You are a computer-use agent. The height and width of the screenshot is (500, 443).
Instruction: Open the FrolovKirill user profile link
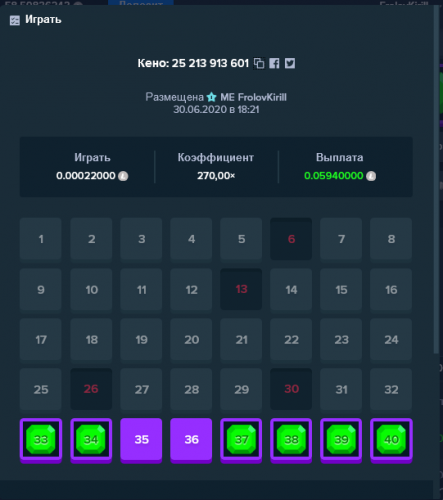click(253, 97)
